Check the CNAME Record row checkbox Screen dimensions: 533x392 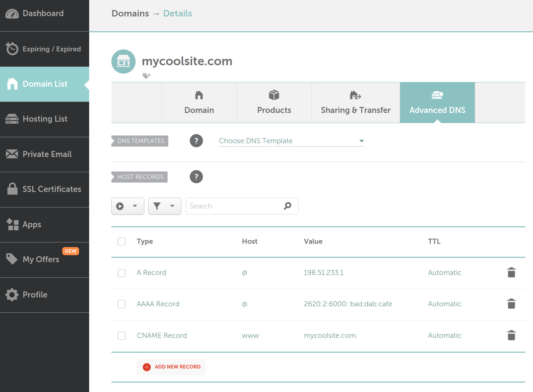point(121,336)
